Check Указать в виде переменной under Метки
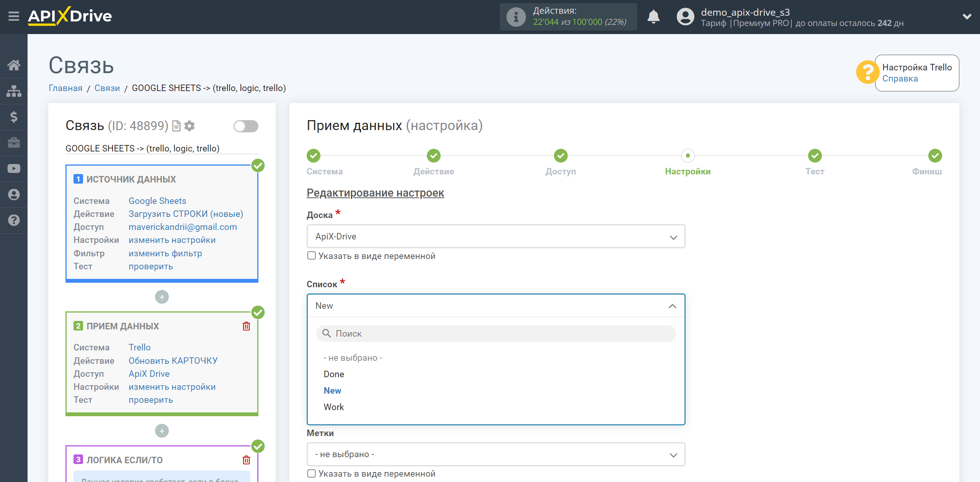The image size is (980, 482). [x=312, y=474]
